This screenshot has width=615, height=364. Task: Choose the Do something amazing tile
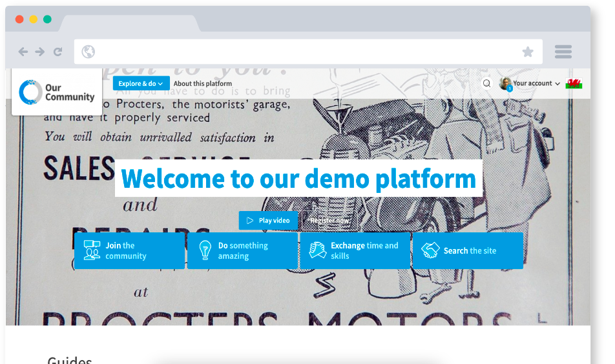pyautogui.click(x=242, y=250)
